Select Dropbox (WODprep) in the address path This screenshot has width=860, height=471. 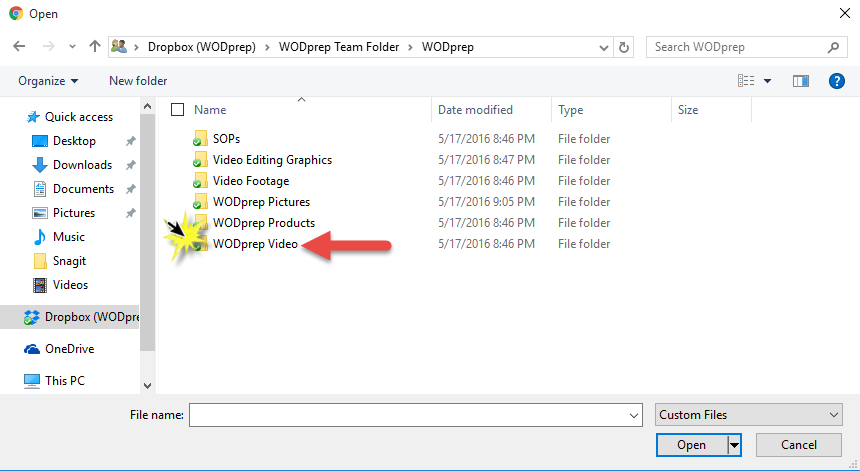tap(202, 47)
